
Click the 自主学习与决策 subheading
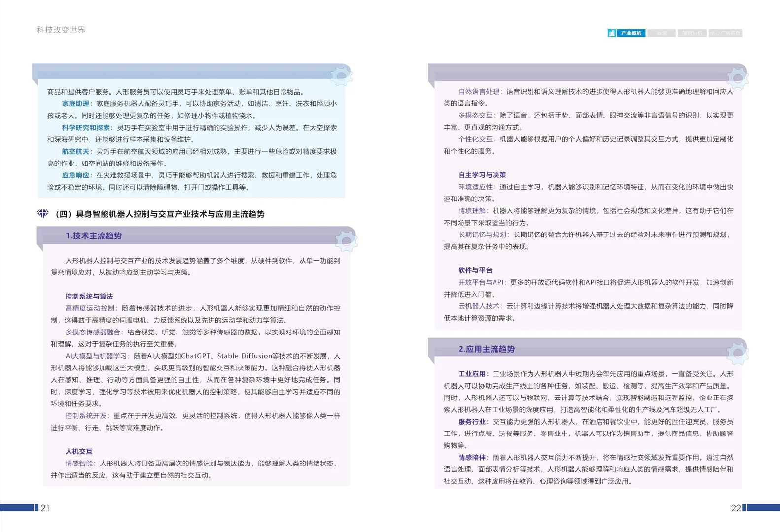coord(482,175)
